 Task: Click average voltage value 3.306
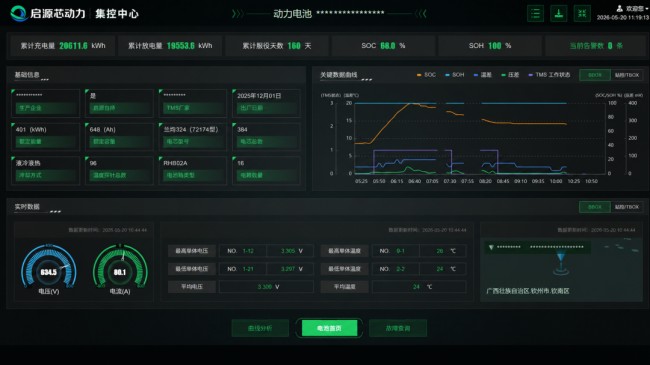264,287
